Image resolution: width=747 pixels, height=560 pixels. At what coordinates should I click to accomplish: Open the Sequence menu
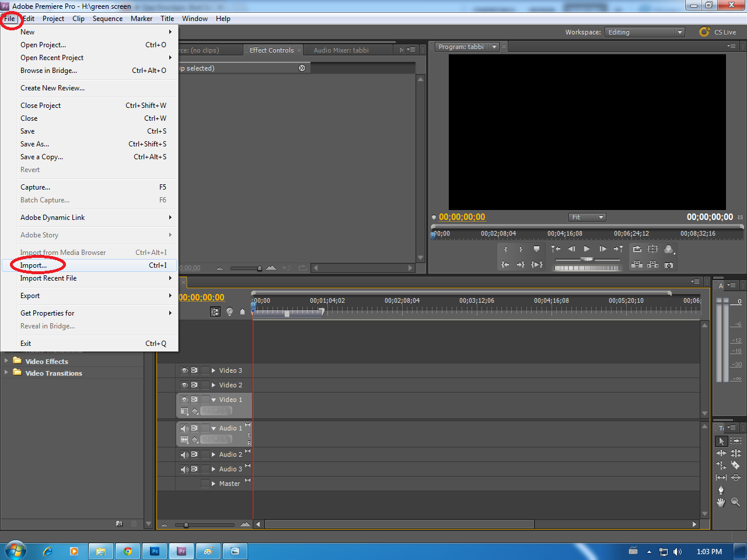107,19
